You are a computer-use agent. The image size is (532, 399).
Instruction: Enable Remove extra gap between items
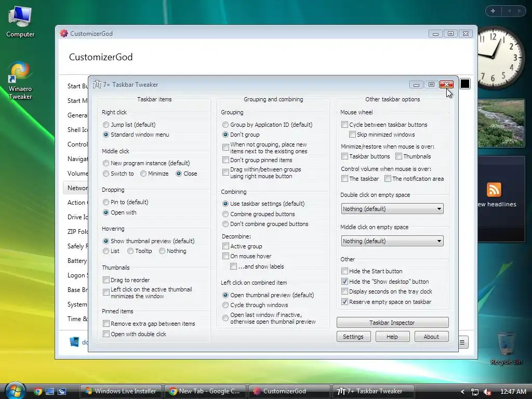pos(149,324)
